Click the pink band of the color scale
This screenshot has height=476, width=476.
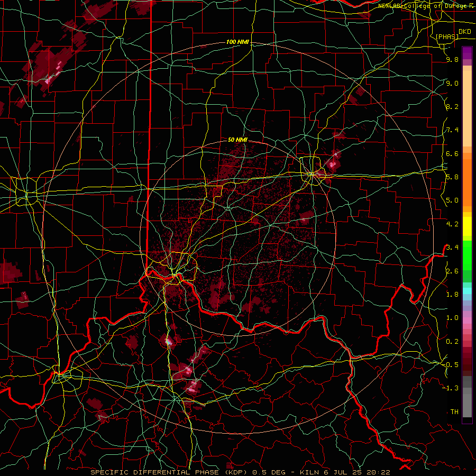pyautogui.click(x=467, y=321)
